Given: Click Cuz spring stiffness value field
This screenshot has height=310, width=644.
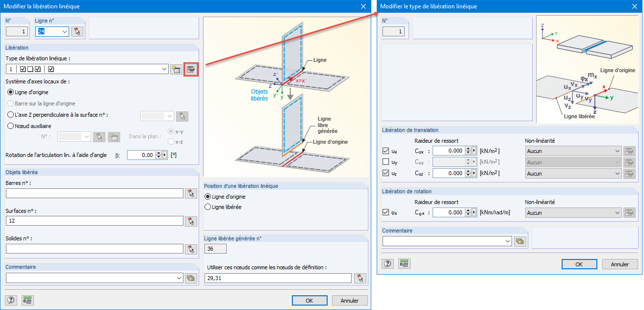Looking at the screenshot, I should tap(449, 174).
